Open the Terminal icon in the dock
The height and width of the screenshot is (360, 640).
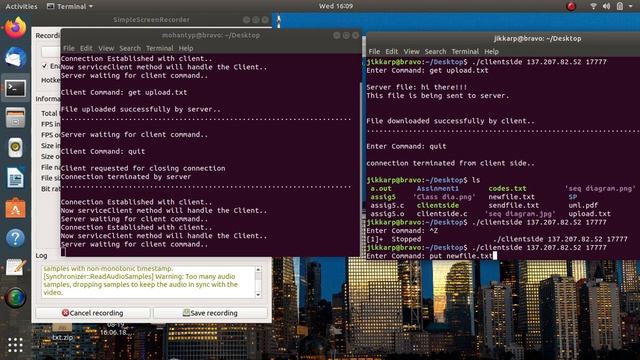15,88
